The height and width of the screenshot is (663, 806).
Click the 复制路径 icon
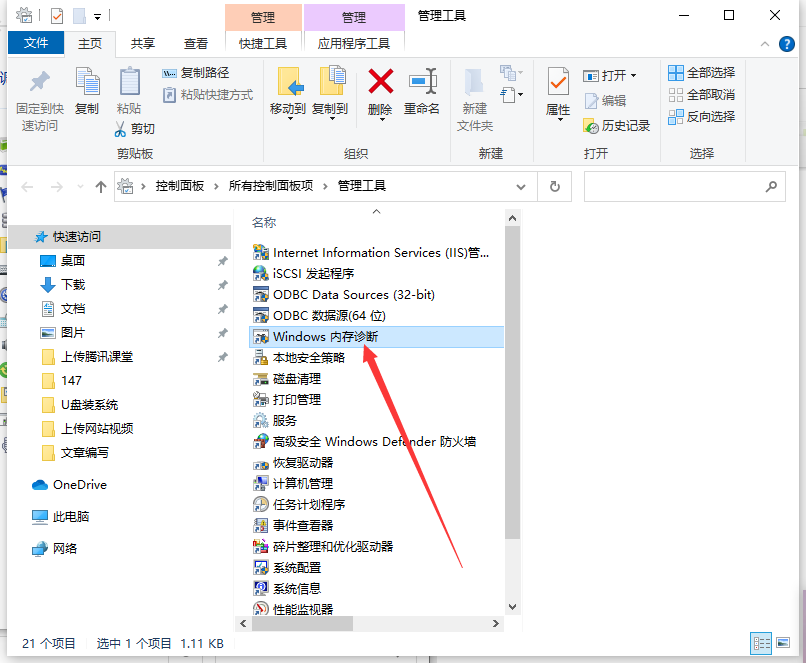point(198,73)
